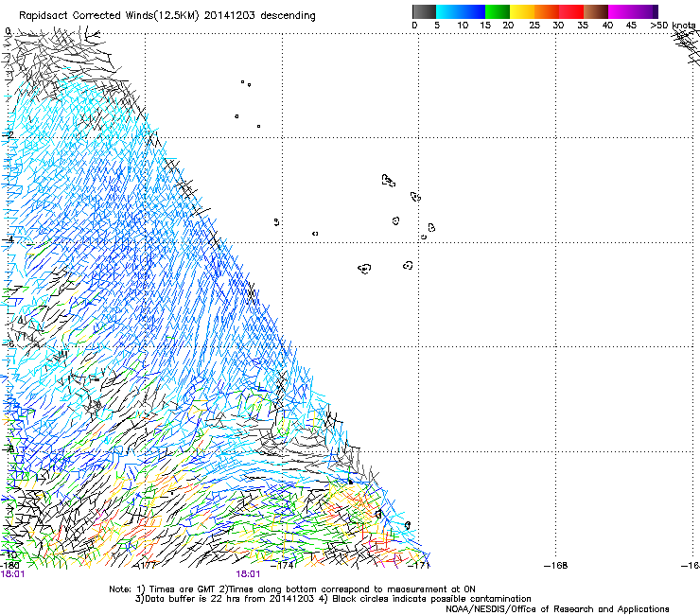Click the yellow 20-25 knots legend segment
This screenshot has height=615, width=700.
pyautogui.click(x=522, y=11)
